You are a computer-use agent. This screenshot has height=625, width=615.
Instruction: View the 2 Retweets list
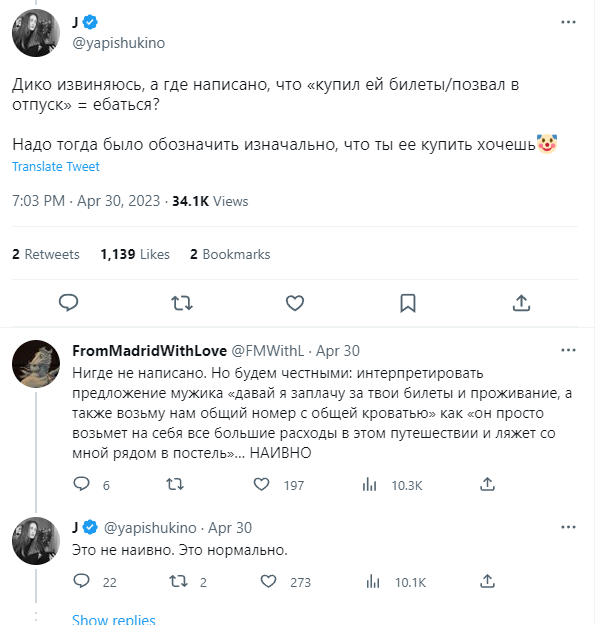[x=46, y=255]
